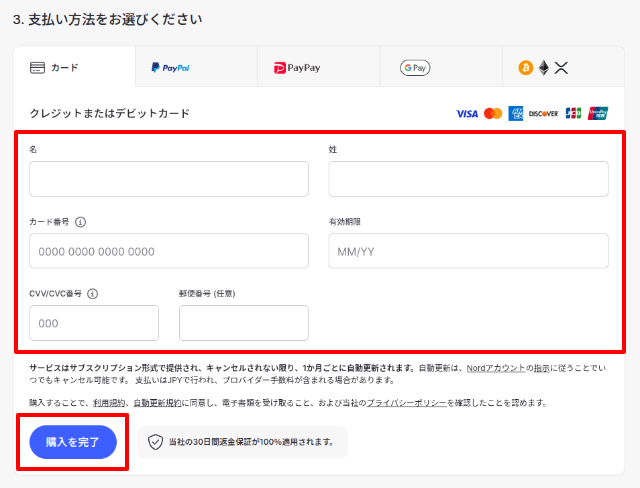Focus the CVV/CVC番号 input field
The image size is (640, 488).
(94, 323)
